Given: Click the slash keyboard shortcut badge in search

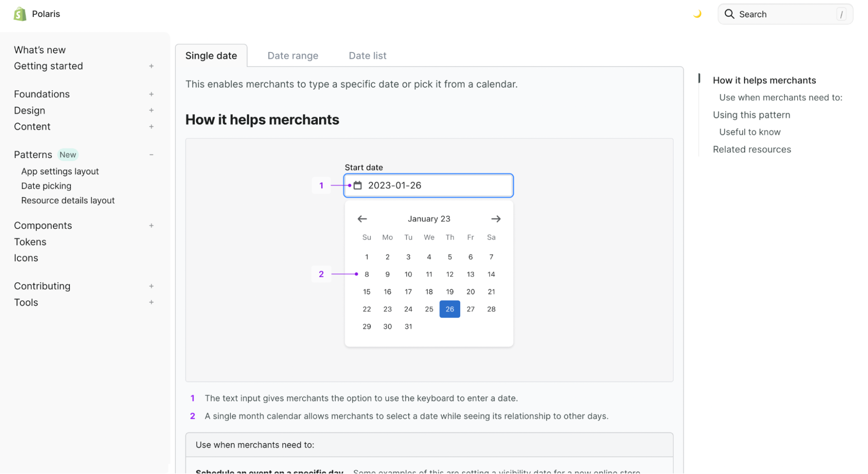Looking at the screenshot, I should (842, 14).
